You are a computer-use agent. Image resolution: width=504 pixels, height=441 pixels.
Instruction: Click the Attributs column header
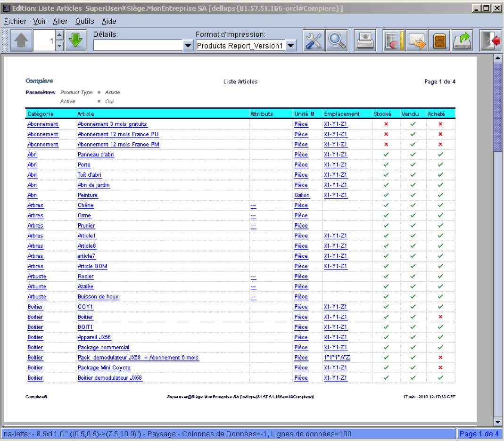pyautogui.click(x=262, y=114)
